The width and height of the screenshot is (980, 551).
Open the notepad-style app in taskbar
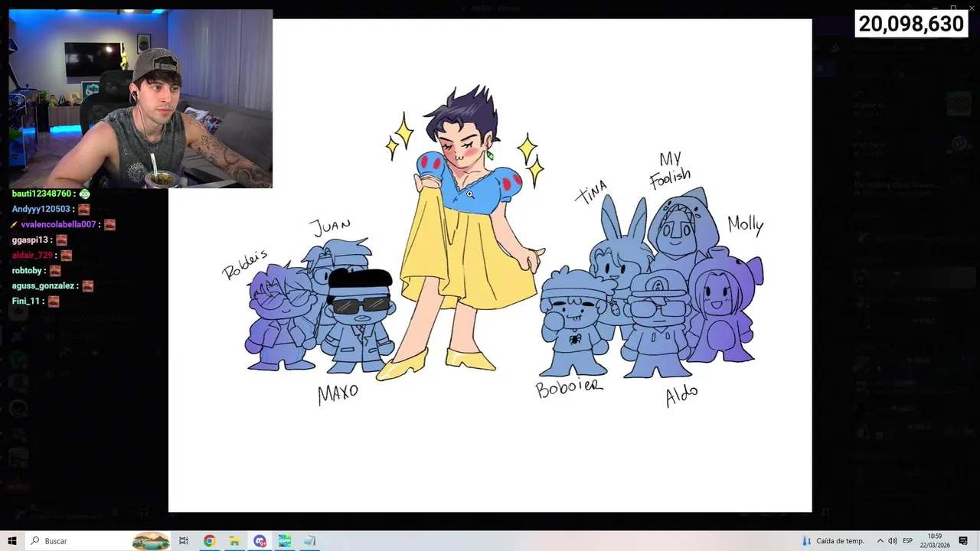pyautogui.click(x=309, y=541)
